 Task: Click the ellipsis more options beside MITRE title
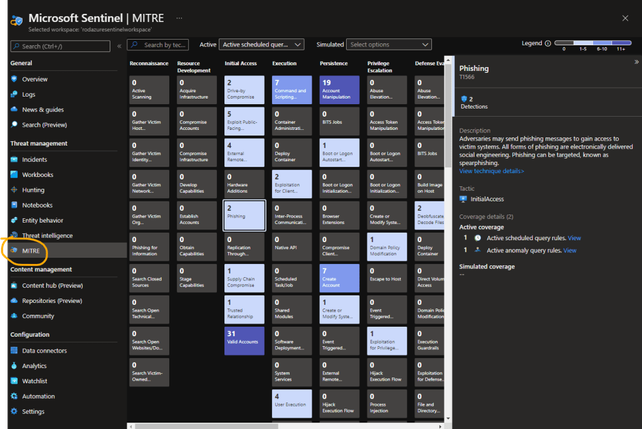(x=179, y=18)
